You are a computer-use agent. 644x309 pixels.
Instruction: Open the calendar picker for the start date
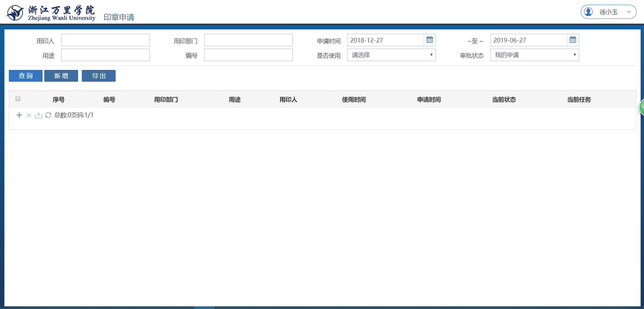click(x=430, y=40)
